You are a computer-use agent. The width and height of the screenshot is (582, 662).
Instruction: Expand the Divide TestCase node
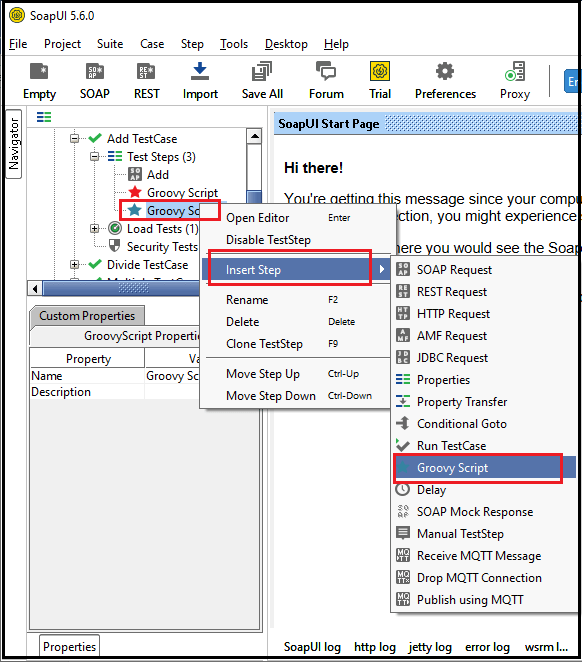click(74, 265)
